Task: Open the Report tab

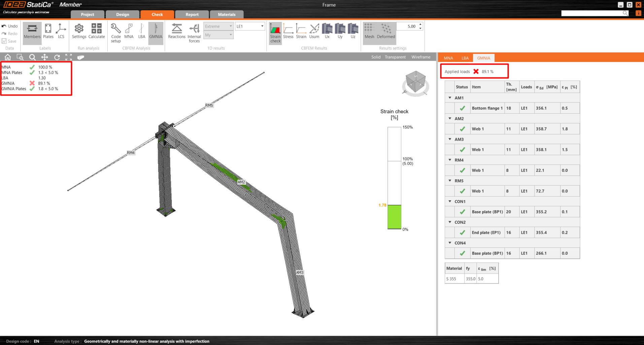Action: (x=192, y=14)
